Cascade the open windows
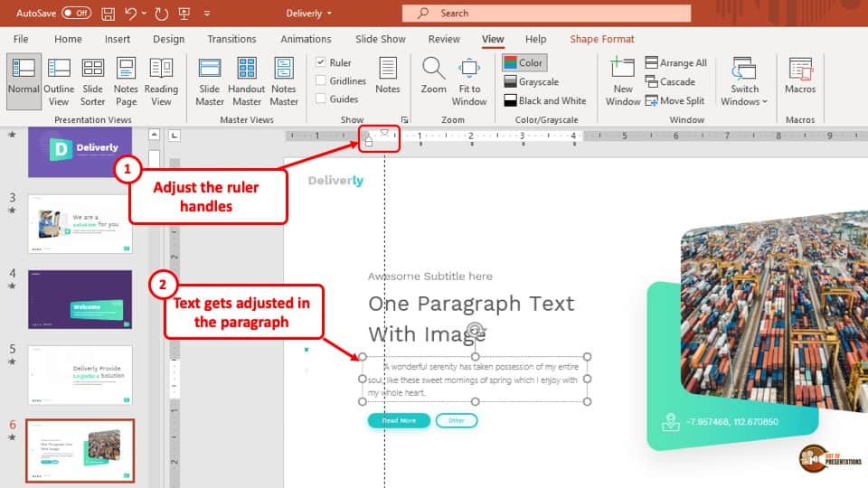This screenshot has width=868, height=488. (x=670, y=81)
